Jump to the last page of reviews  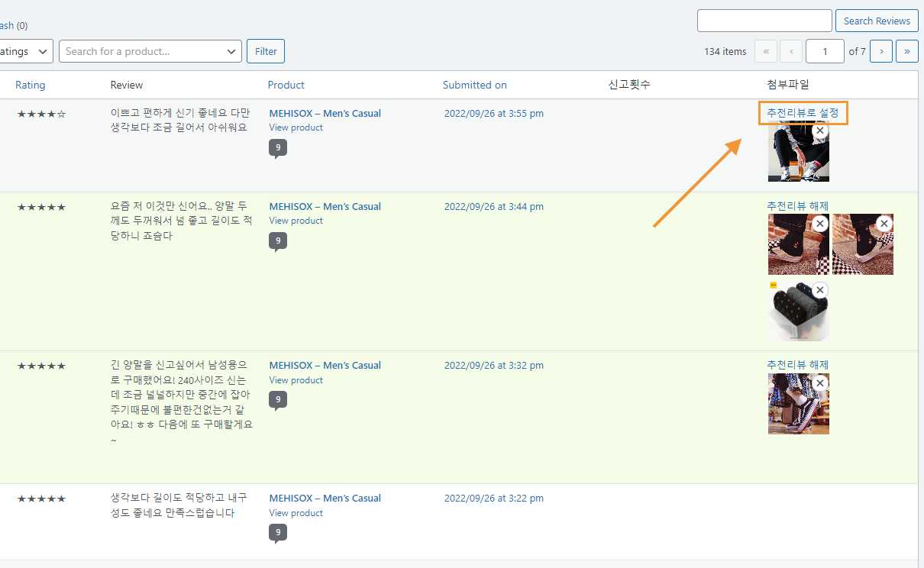906,51
